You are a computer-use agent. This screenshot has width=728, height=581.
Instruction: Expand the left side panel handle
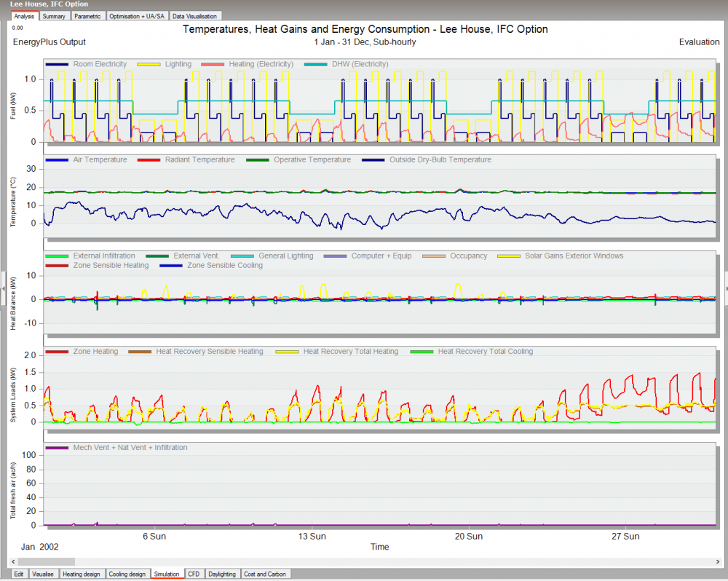pyautogui.click(x=3, y=289)
